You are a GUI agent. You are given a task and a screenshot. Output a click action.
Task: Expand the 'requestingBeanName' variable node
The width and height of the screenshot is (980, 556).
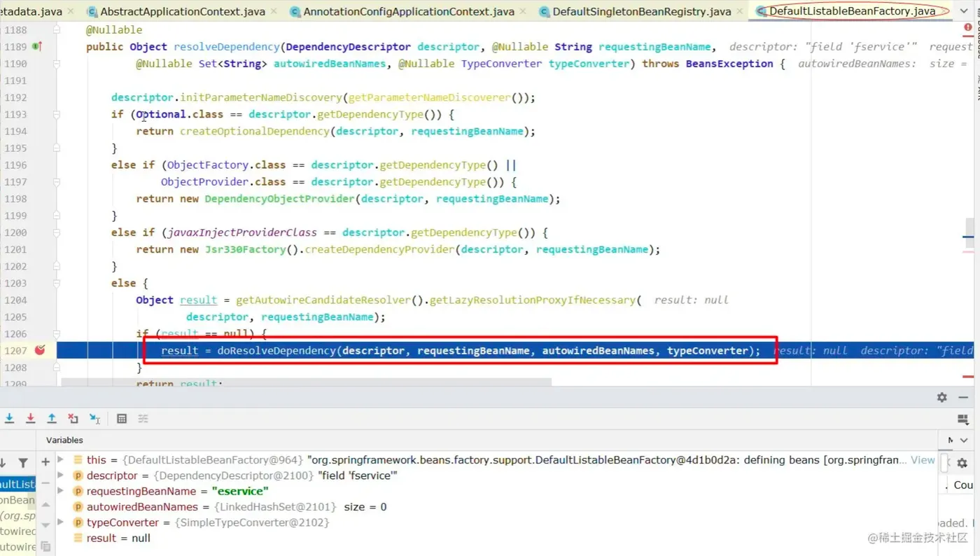tap(60, 491)
